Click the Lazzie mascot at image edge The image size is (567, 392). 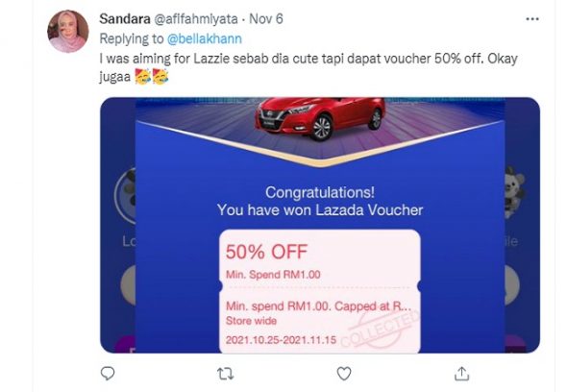pyautogui.click(x=514, y=191)
